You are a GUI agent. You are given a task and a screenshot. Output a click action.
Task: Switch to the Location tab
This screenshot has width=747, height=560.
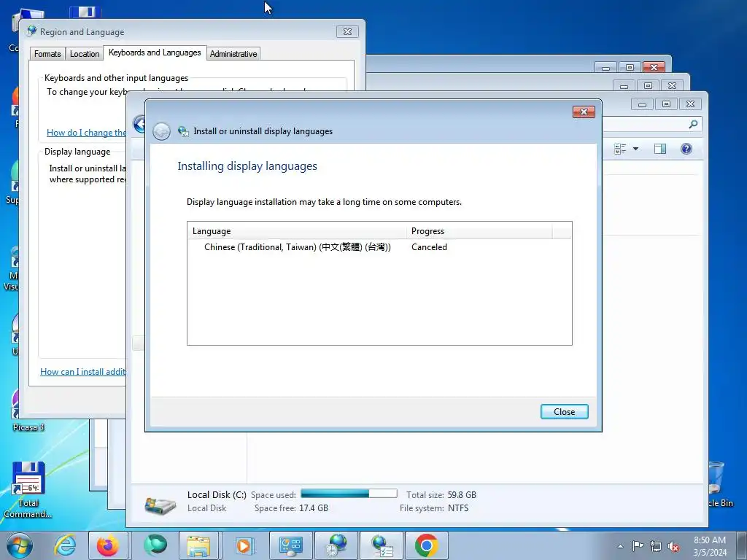[x=85, y=54]
